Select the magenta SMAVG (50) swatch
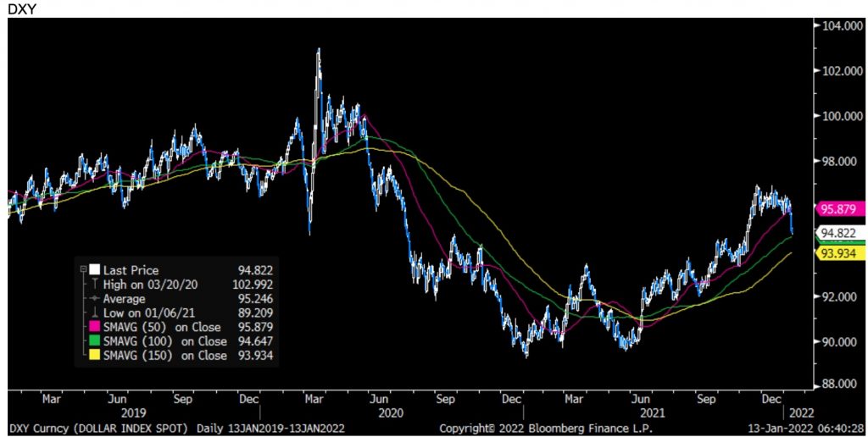This screenshot has width=868, height=437. pyautogui.click(x=93, y=327)
